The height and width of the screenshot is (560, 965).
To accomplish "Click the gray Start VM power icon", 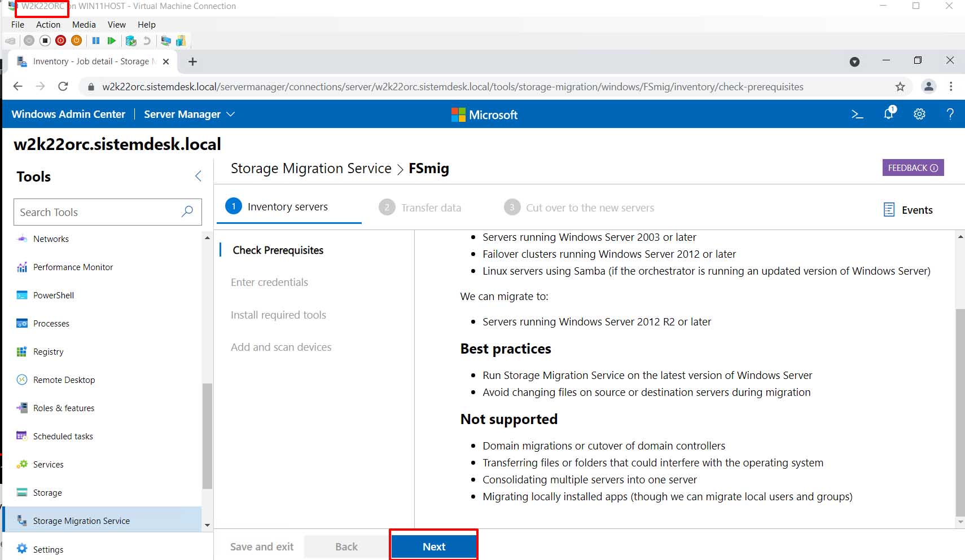I will (29, 41).
